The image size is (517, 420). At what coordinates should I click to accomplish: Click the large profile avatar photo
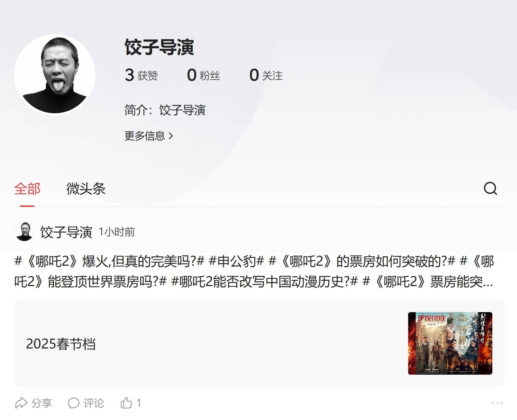click(55, 74)
